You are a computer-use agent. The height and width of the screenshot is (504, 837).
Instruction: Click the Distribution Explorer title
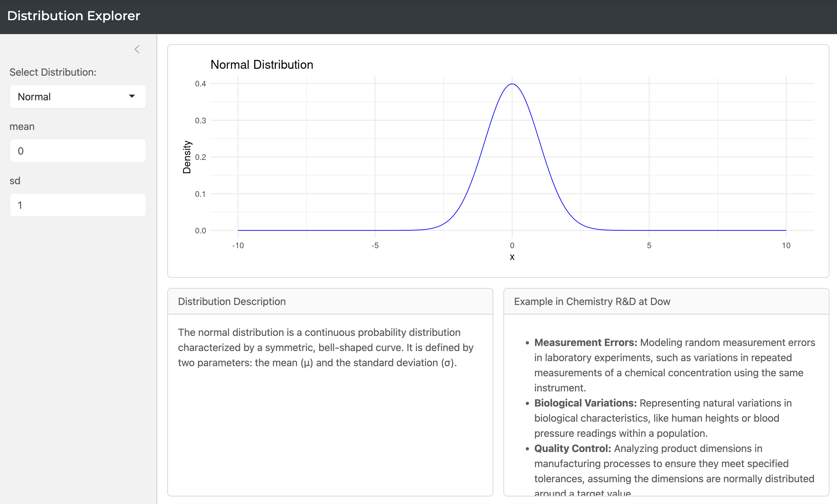[73, 16]
